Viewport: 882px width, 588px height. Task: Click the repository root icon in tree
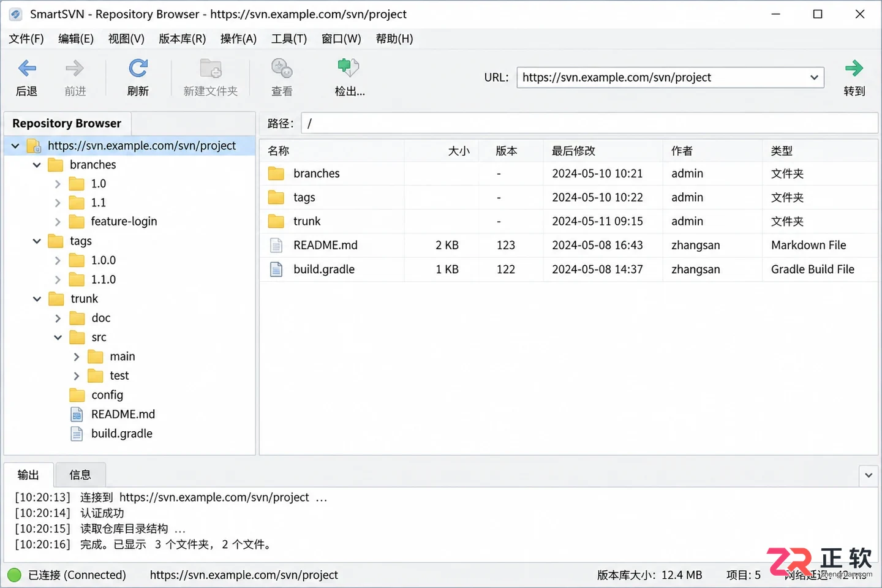34,146
